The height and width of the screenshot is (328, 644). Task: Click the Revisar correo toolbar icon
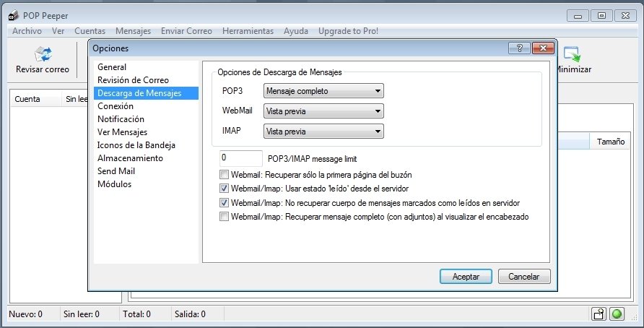[x=43, y=54]
